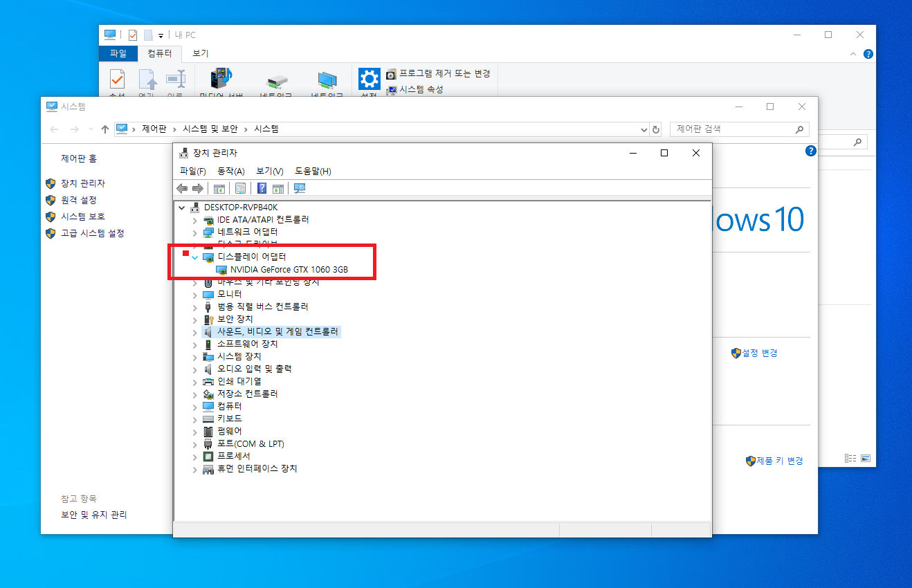Toggle the console tree pane icon in Device Manager
Viewport: 912px width, 588px height.
219,188
